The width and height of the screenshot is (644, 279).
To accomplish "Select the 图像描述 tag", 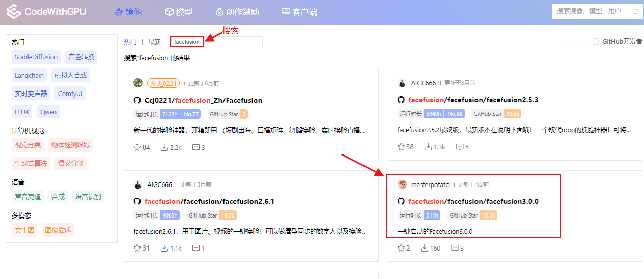I will click(x=58, y=230).
